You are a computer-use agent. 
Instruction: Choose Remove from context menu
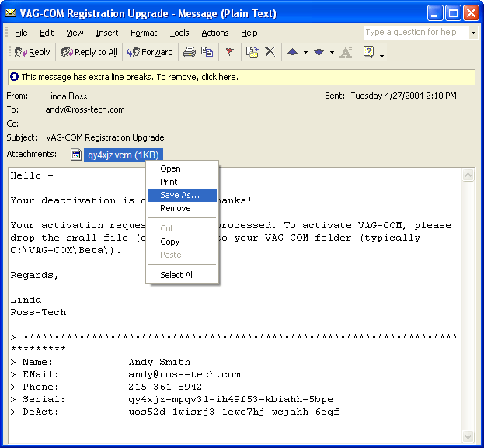point(182,208)
